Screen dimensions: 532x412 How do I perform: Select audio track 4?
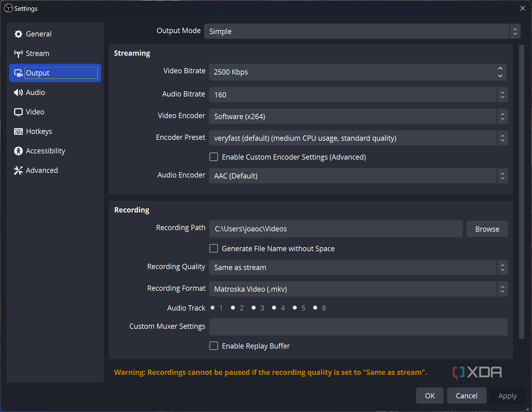tap(274, 308)
